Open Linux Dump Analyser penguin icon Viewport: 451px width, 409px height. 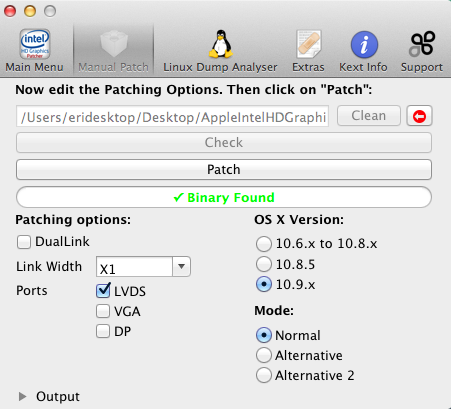tap(220, 44)
